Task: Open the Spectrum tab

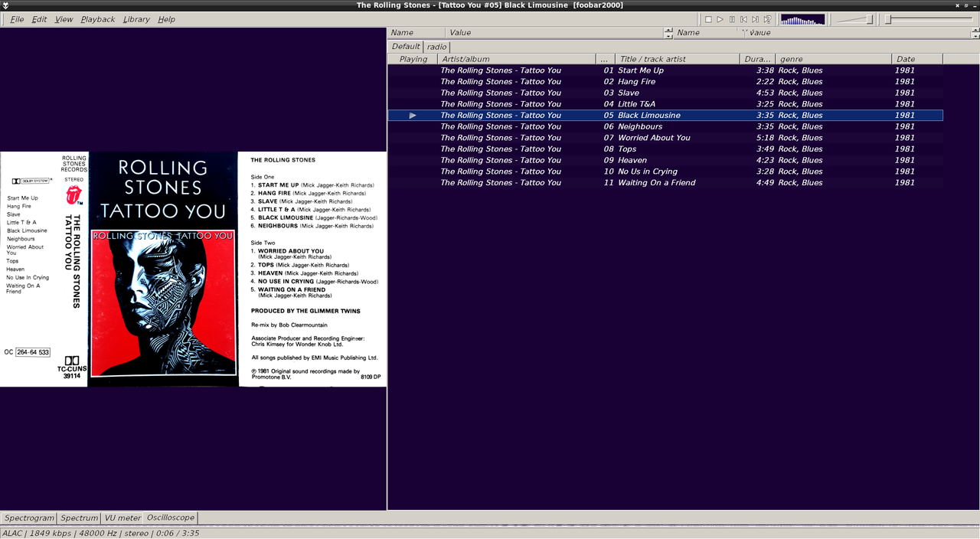Action: pyautogui.click(x=80, y=518)
